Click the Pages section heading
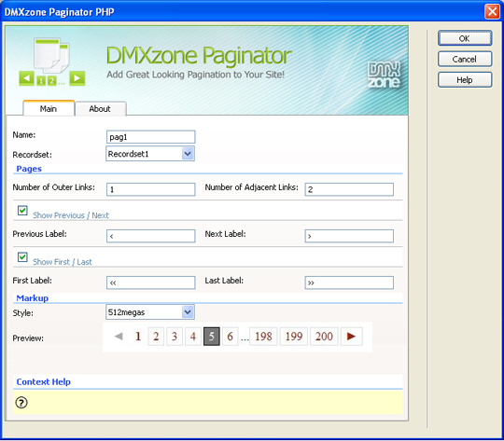This screenshot has height=441, width=504. (x=29, y=169)
